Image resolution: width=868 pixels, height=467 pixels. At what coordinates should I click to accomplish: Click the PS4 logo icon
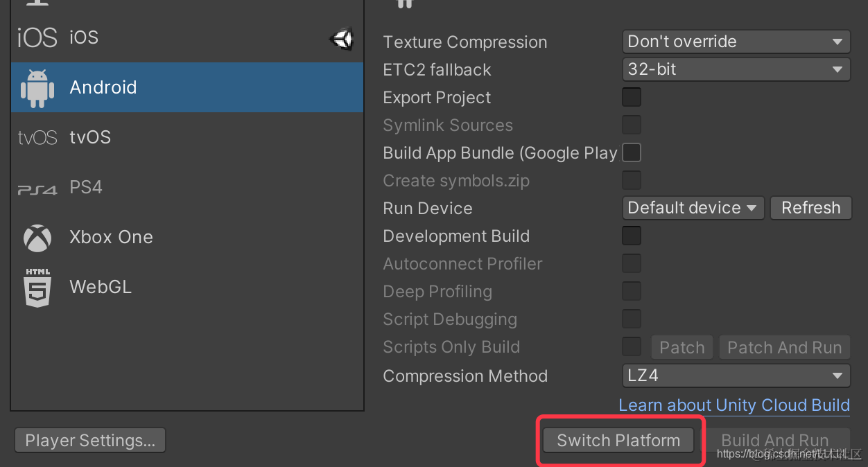[x=37, y=188]
